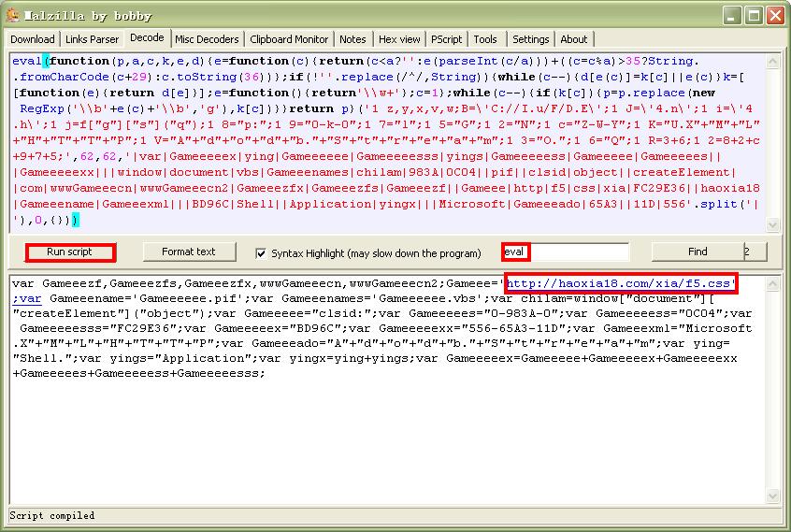Screen dimensions: 791x532
Task: Minimize the Malzilla window
Action: click(x=731, y=15)
